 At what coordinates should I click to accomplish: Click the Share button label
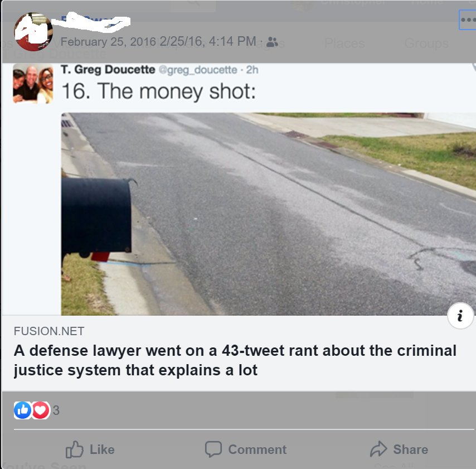point(410,449)
